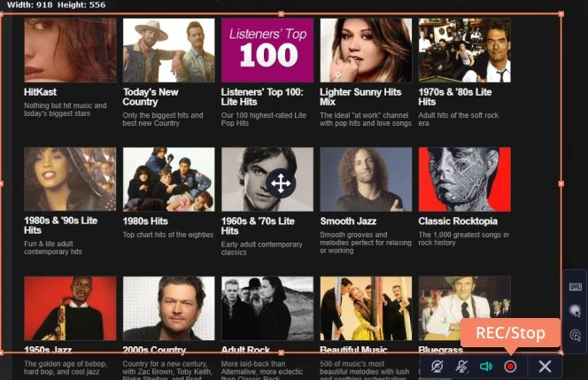Screen dimensions: 588x380
Task: Enable cursor highlight icon
Action: pos(575,311)
